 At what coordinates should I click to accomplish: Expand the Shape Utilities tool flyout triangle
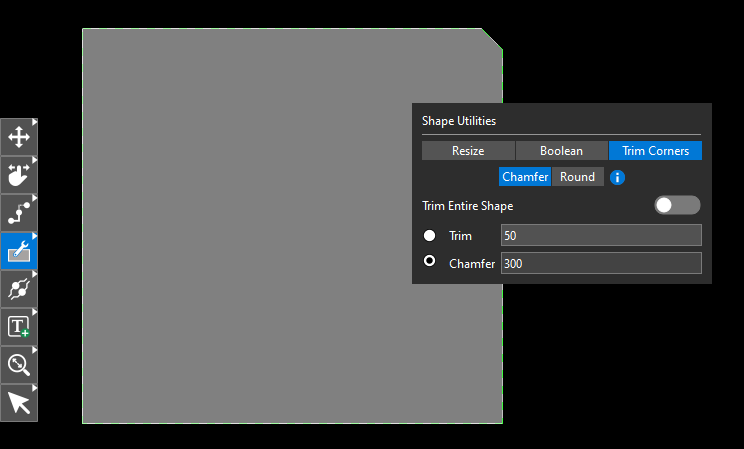tap(35, 236)
